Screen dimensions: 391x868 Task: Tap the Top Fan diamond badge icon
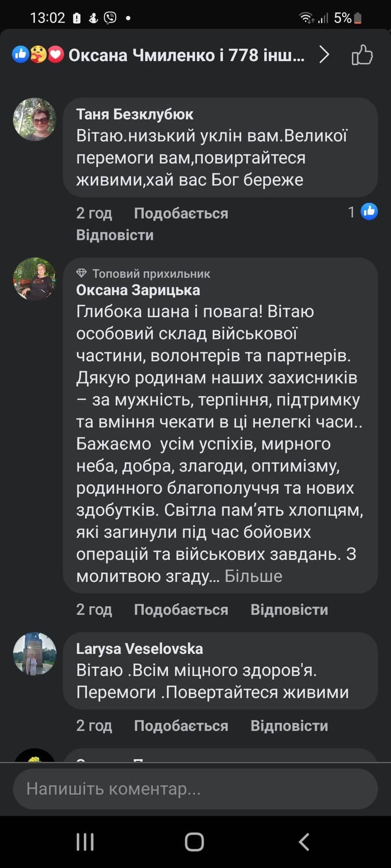(x=81, y=273)
